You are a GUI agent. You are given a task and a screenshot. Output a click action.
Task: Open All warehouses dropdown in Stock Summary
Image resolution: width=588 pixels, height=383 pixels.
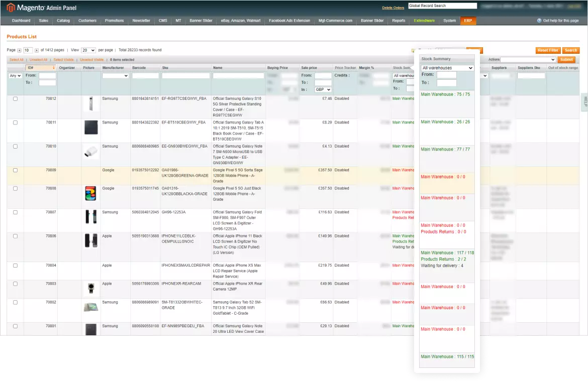(447, 68)
